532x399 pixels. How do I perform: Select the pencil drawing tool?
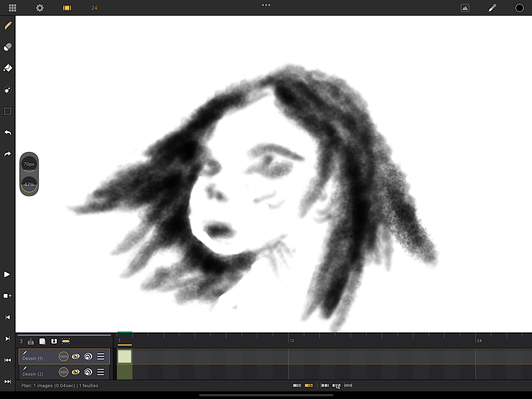point(8,25)
